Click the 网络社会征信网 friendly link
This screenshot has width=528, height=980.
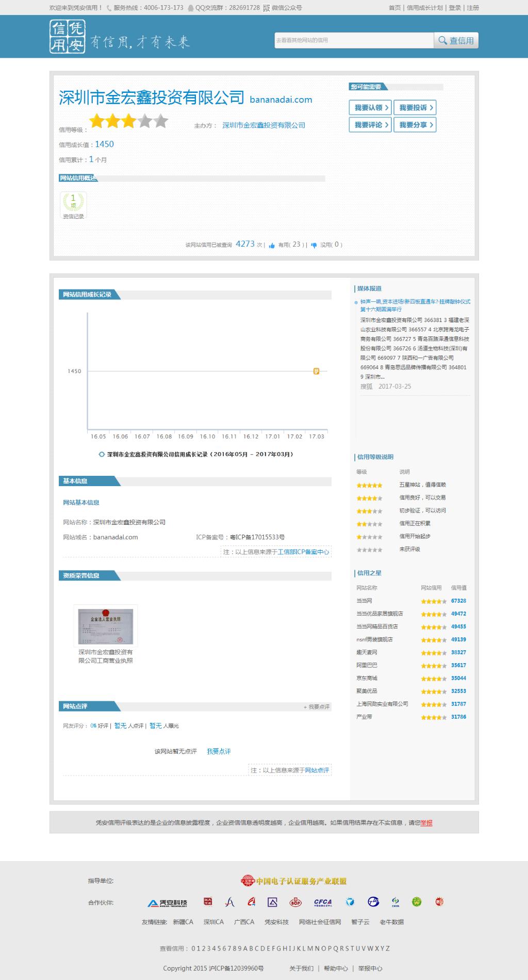point(320,922)
